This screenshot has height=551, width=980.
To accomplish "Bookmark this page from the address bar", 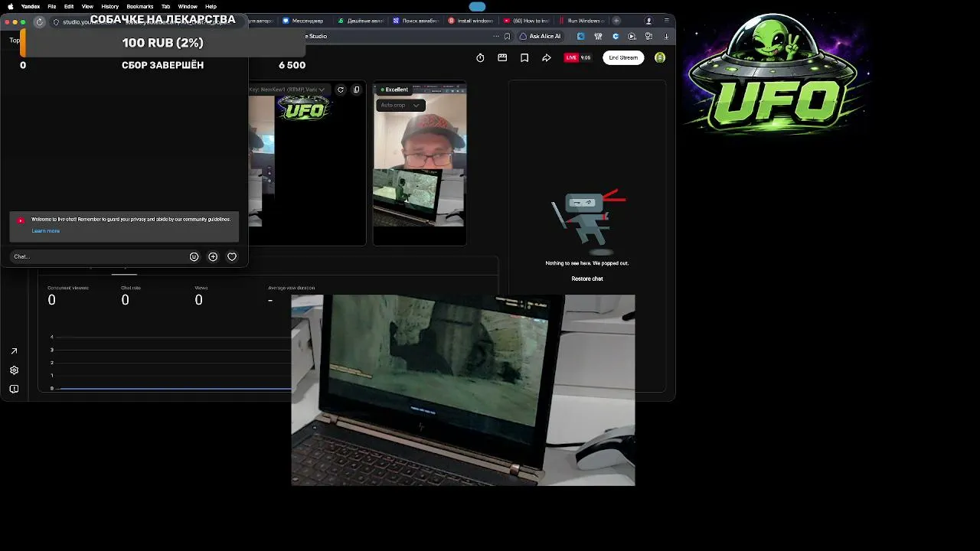I will pos(507,36).
